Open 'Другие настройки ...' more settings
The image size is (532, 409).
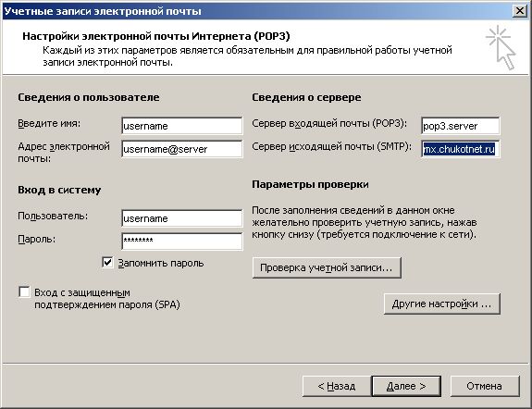coord(441,304)
